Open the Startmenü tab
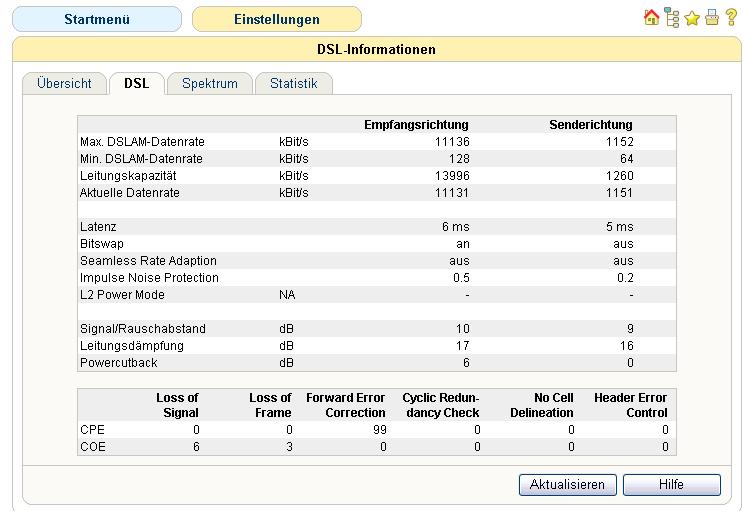Image resolution: width=743 pixels, height=511 pixels. [96, 19]
